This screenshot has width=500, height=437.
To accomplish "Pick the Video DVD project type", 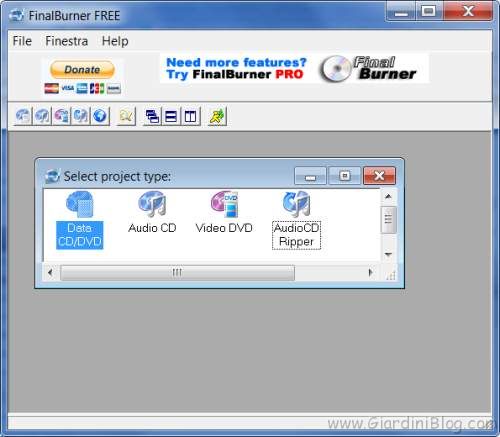I will click(224, 212).
